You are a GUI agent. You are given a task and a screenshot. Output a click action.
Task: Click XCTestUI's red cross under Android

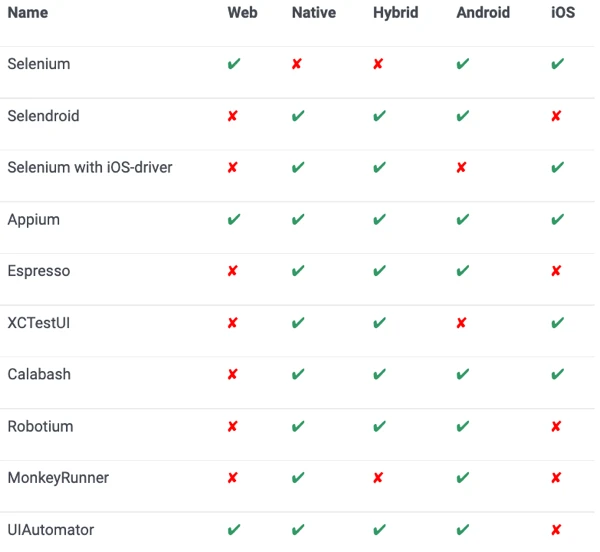point(461,323)
